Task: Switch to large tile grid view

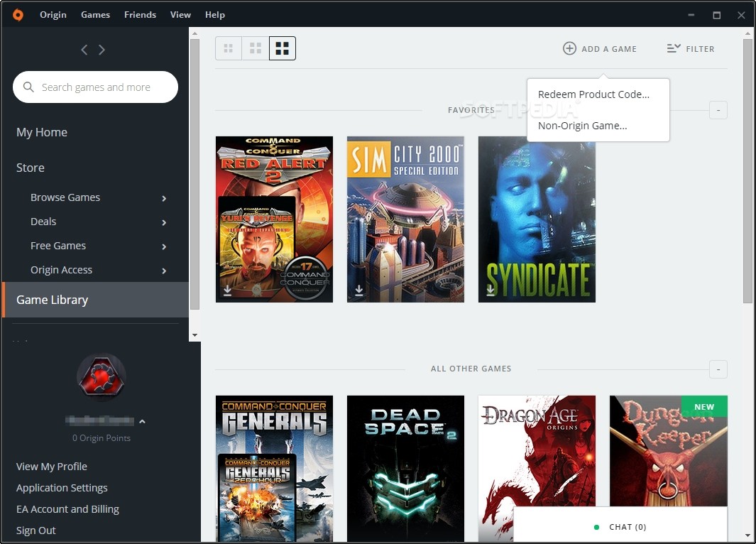Action: [283, 48]
